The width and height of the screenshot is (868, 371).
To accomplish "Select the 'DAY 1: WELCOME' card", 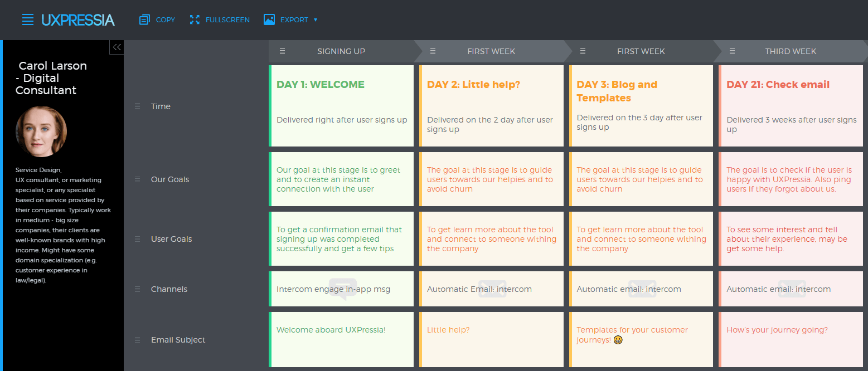I will pyautogui.click(x=341, y=106).
